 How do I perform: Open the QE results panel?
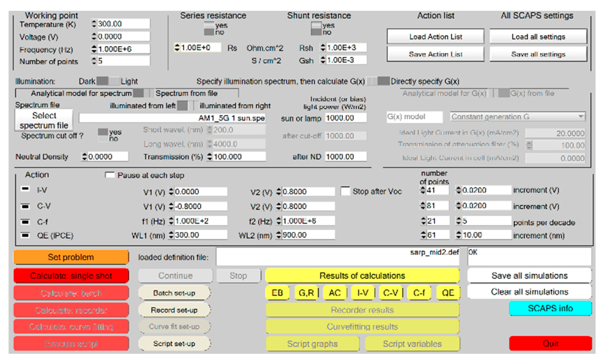coord(448,293)
